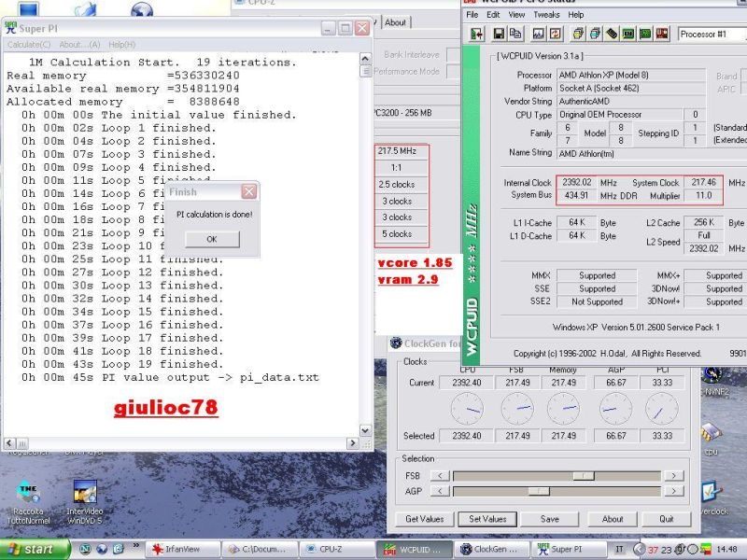Click the Refresh icon in WCPUID toolbar

[x=555, y=34]
